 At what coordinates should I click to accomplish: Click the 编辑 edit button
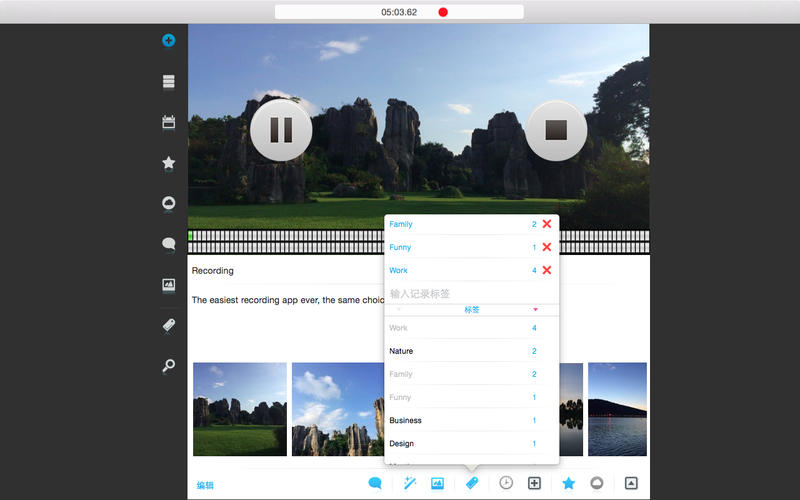click(x=205, y=485)
